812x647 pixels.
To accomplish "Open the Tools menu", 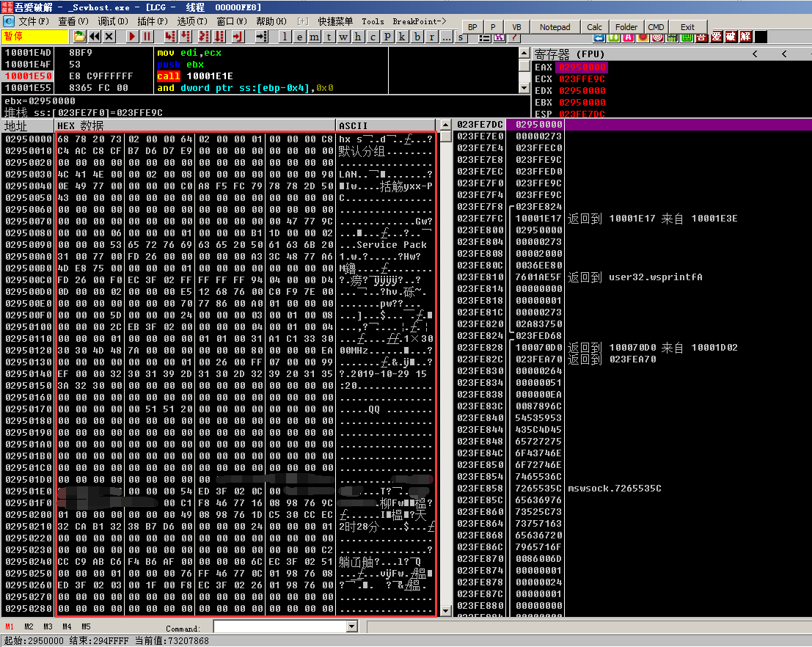I will (373, 21).
